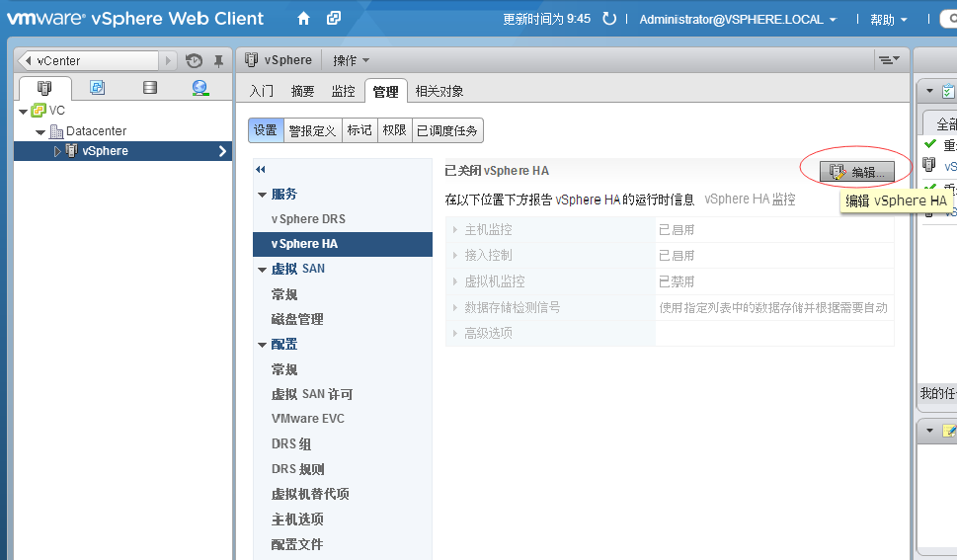Click the vCenter back navigation box
Screen dimensions: 958x560
[x=89, y=60]
